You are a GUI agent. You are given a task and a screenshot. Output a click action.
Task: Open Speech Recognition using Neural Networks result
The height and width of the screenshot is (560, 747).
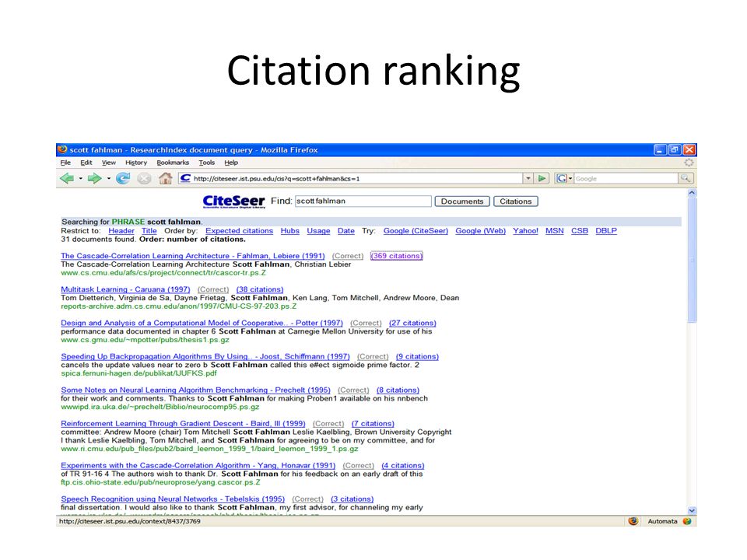click(x=173, y=499)
